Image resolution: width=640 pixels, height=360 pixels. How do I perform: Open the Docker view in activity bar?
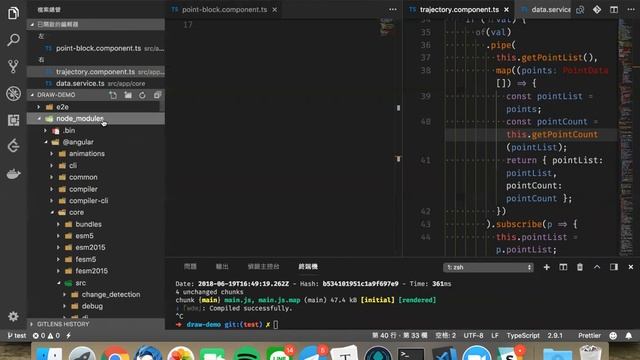point(13,173)
